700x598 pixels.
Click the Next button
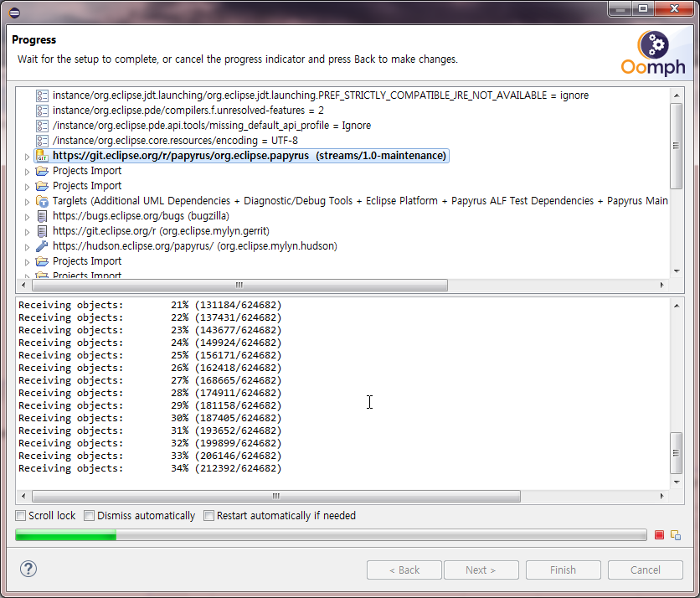click(481, 570)
